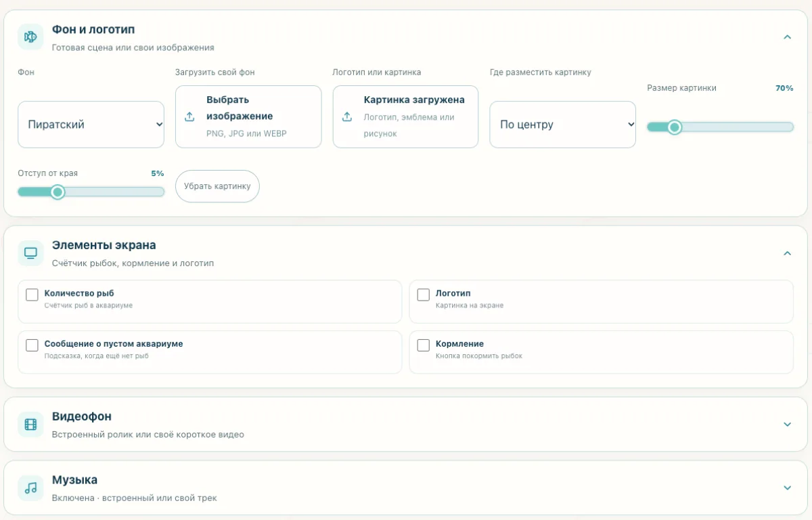Click the Готовая сцена или свои изображения subtitle
The image size is (812, 520).
[133, 48]
